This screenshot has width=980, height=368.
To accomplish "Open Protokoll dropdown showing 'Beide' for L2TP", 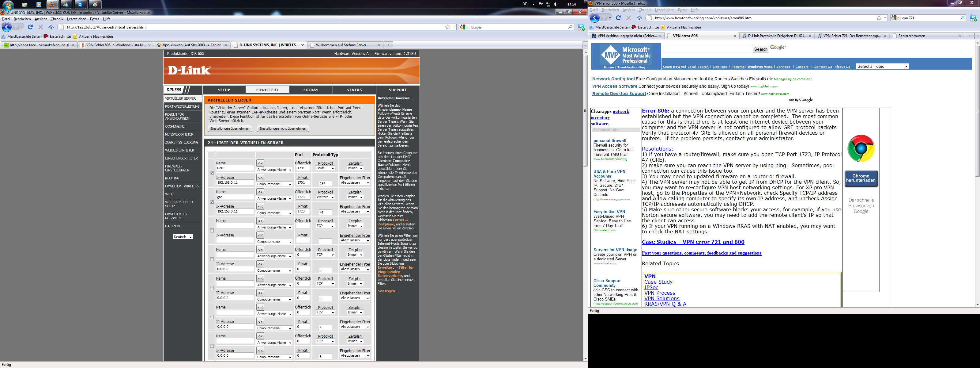I will [x=325, y=168].
